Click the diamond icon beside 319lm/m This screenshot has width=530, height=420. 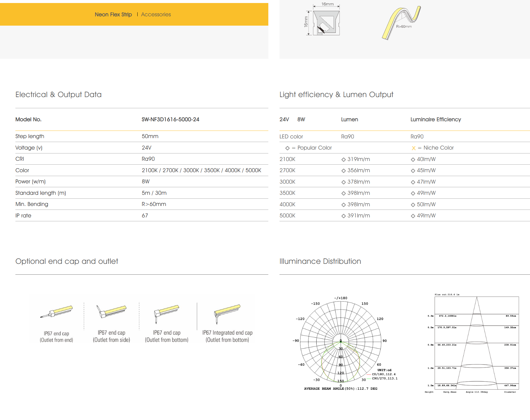point(343,159)
